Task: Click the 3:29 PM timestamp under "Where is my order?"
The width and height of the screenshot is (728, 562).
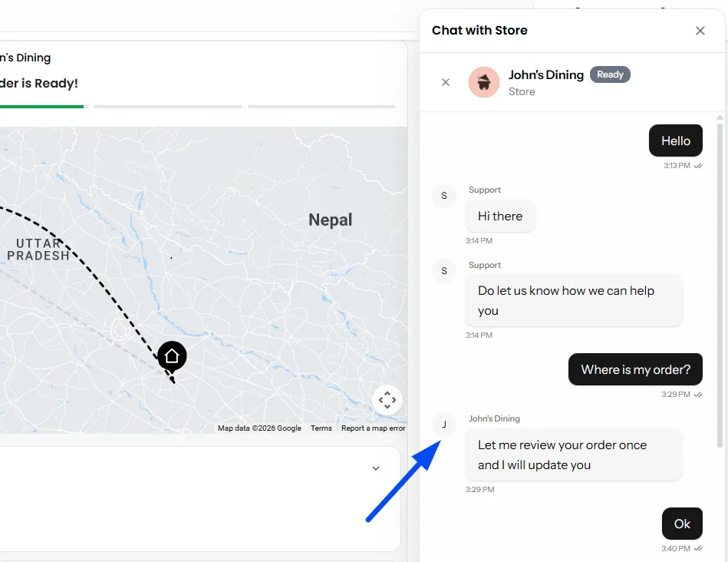Action: pyautogui.click(x=676, y=395)
